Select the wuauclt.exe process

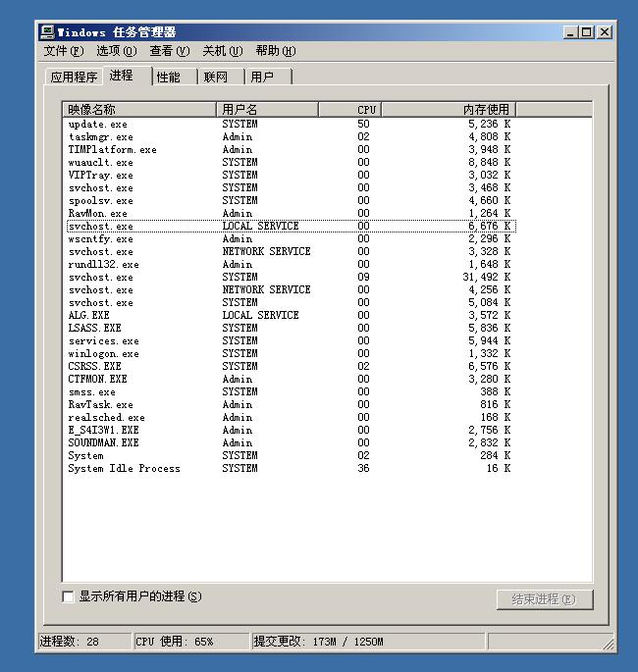[292, 163]
